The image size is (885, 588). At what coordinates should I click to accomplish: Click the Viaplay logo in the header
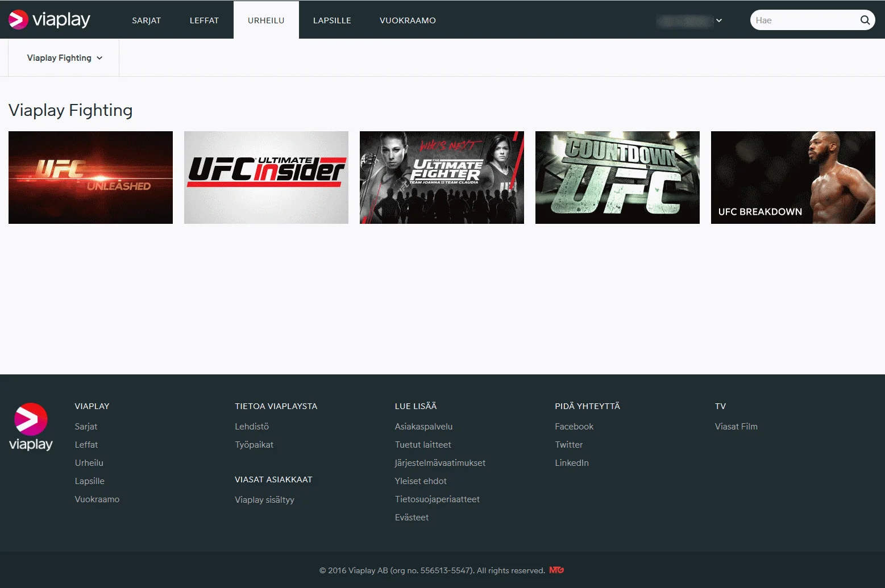[x=49, y=20]
